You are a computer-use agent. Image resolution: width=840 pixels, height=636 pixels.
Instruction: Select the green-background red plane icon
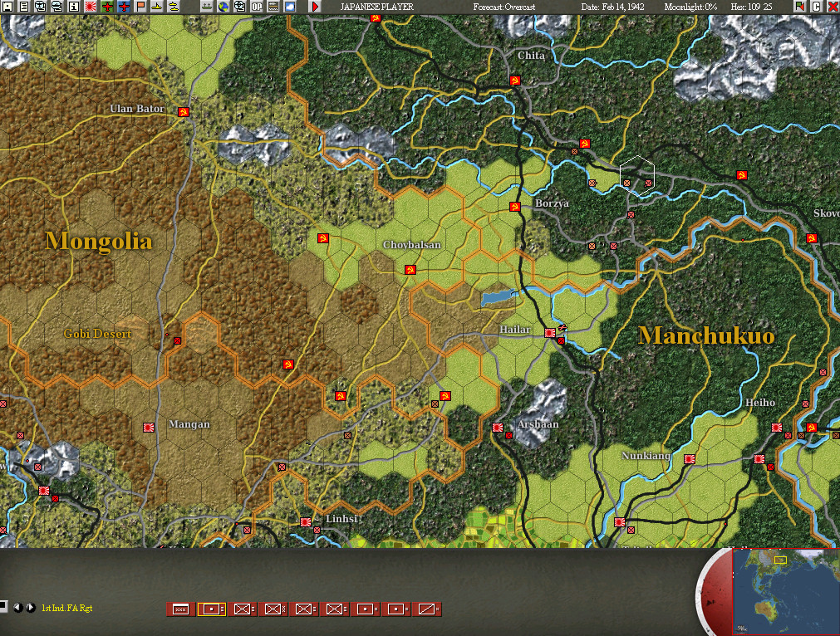(107, 7)
